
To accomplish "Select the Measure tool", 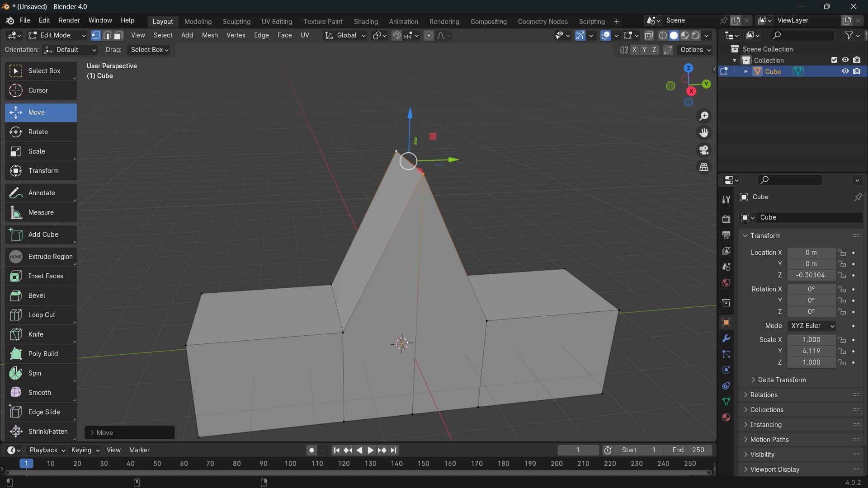I will pyautogui.click(x=41, y=212).
